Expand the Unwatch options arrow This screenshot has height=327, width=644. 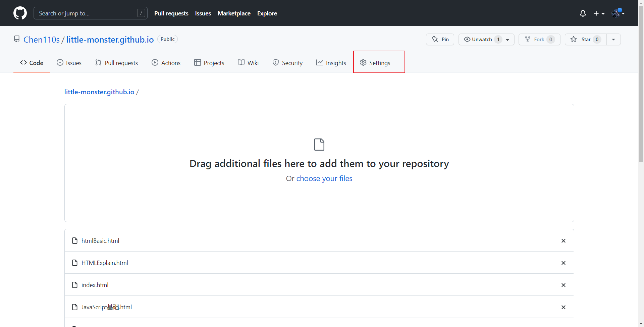[x=508, y=40]
